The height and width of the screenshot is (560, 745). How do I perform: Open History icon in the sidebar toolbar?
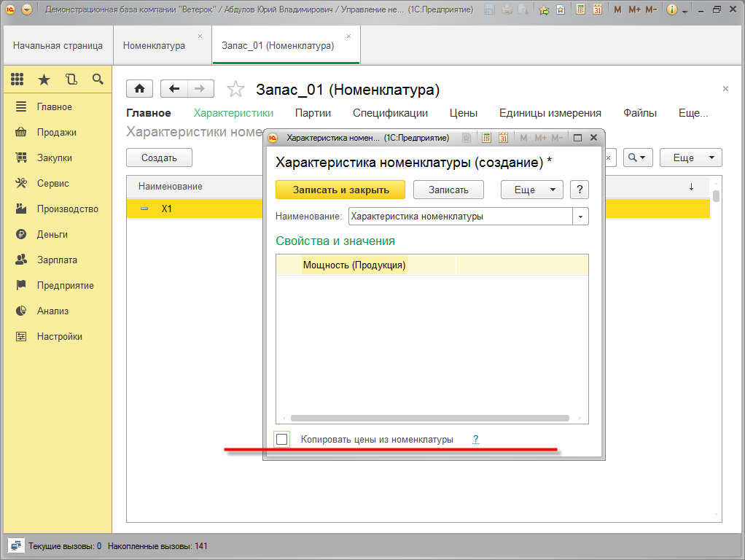click(x=71, y=79)
